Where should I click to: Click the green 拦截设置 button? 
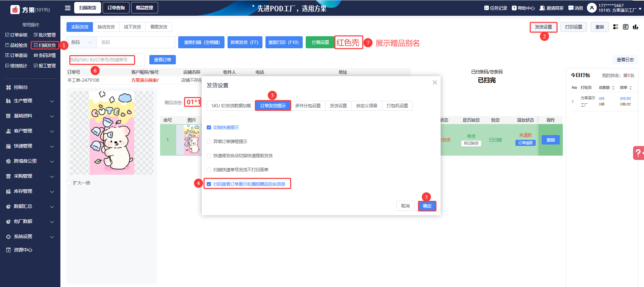point(320,42)
